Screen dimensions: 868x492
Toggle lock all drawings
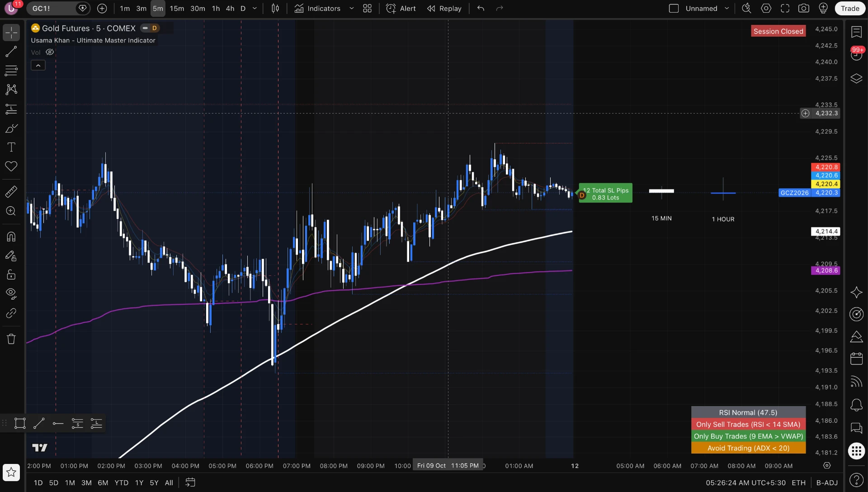coord(11,275)
